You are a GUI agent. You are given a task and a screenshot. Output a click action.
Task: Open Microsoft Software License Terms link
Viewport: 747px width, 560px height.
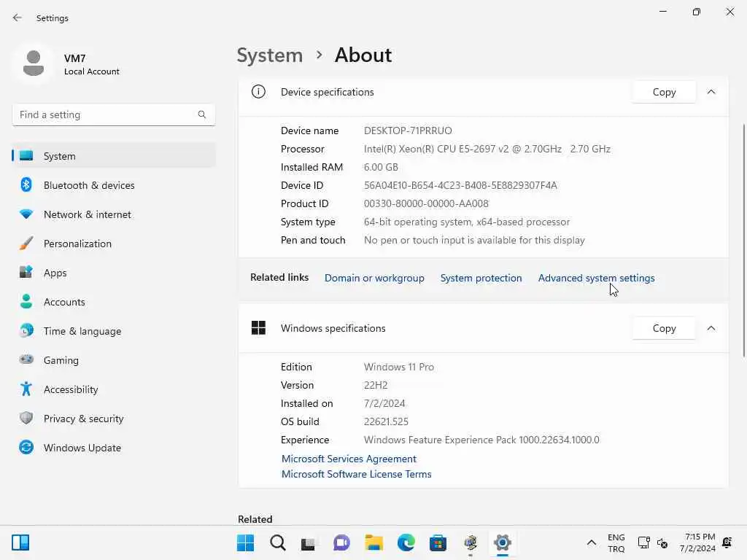pyautogui.click(x=356, y=474)
